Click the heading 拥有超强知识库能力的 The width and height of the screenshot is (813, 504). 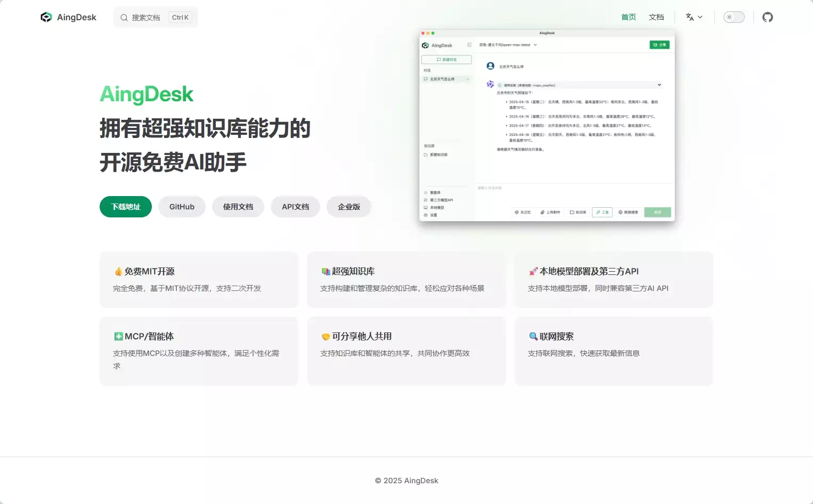pyautogui.click(x=205, y=128)
